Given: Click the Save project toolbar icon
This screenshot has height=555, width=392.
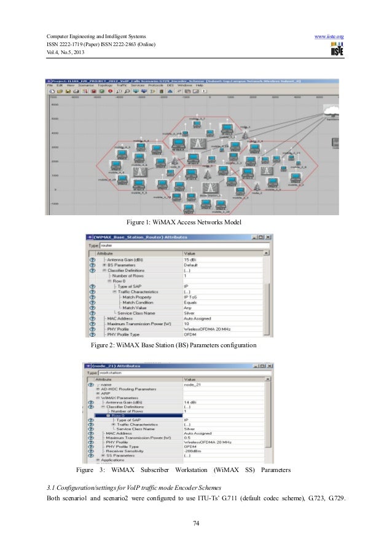Looking at the screenshot, I should [68, 92].
